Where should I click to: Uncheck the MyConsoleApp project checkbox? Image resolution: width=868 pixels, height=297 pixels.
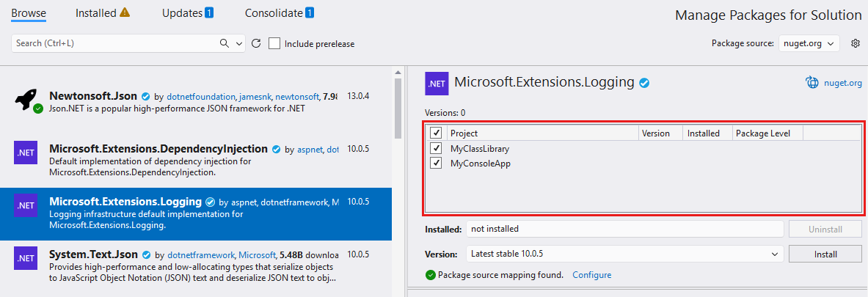pyautogui.click(x=436, y=163)
